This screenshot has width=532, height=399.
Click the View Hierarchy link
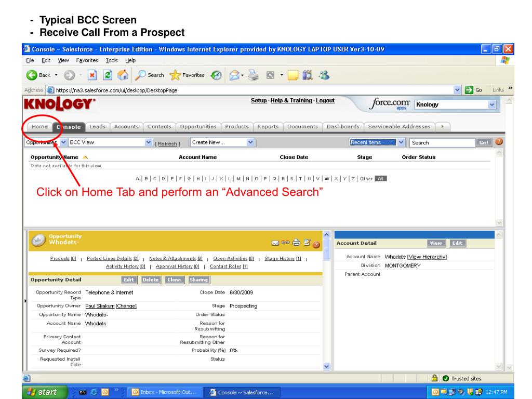(427, 257)
